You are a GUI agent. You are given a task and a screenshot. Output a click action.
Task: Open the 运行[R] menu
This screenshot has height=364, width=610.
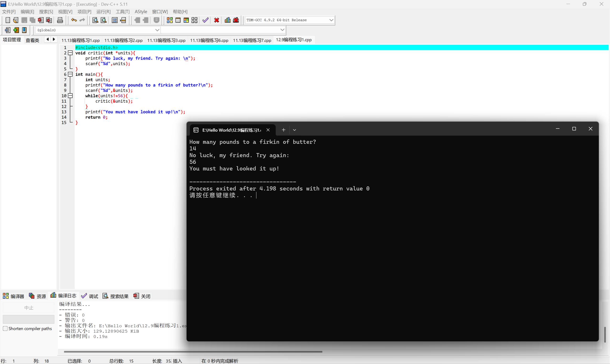point(103,11)
